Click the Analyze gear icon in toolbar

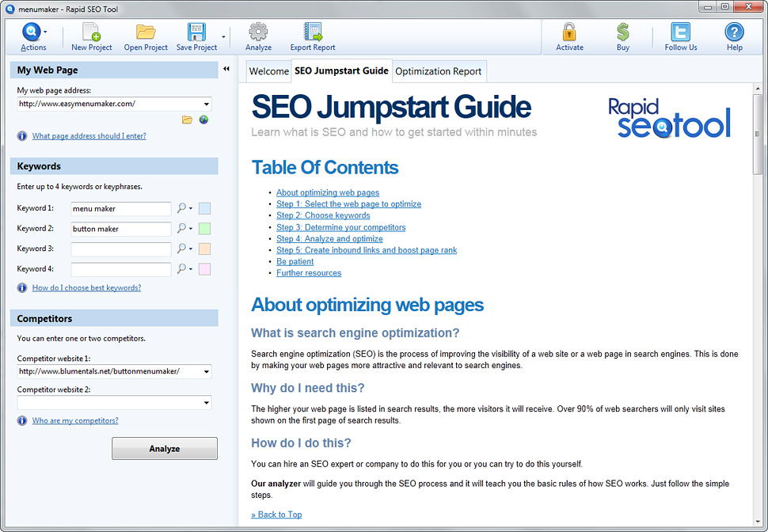(x=258, y=32)
